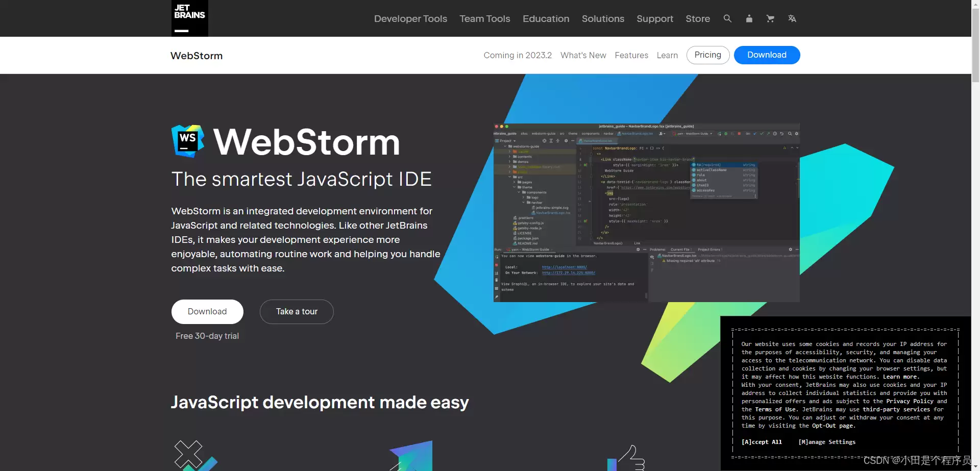Click the WebStorm WS product logo
Image resolution: width=980 pixels, height=471 pixels.
(188, 141)
